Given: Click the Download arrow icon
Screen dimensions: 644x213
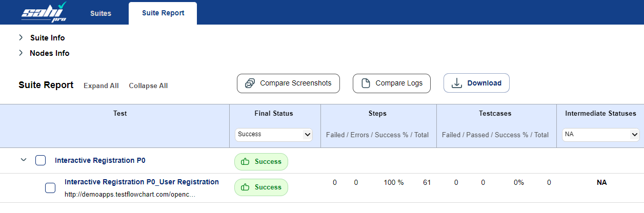Looking at the screenshot, I should [456, 83].
